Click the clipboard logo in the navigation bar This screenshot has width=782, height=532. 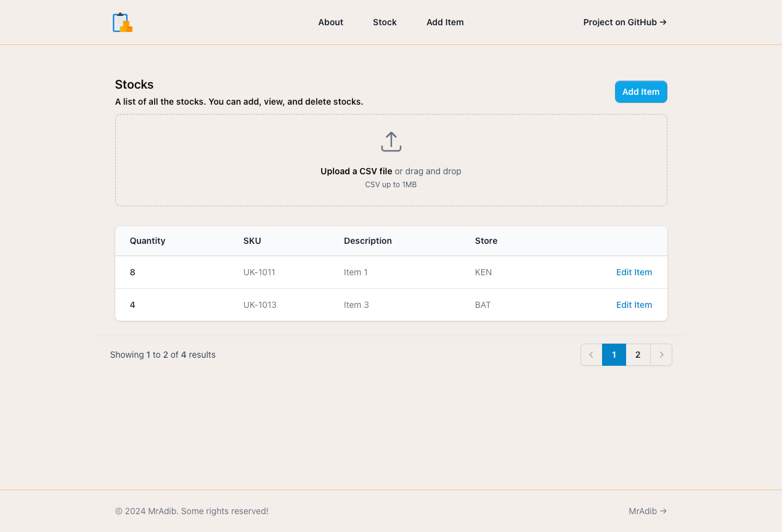[121, 22]
